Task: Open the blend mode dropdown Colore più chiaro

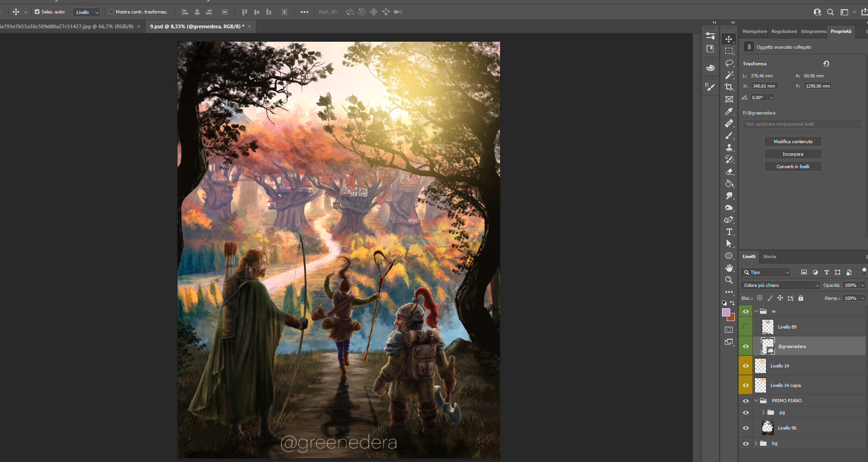Action: click(780, 285)
